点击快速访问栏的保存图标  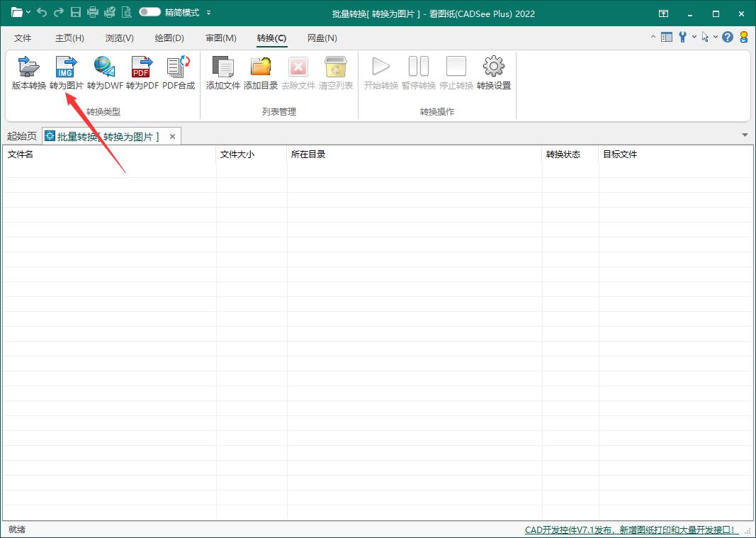click(x=76, y=13)
